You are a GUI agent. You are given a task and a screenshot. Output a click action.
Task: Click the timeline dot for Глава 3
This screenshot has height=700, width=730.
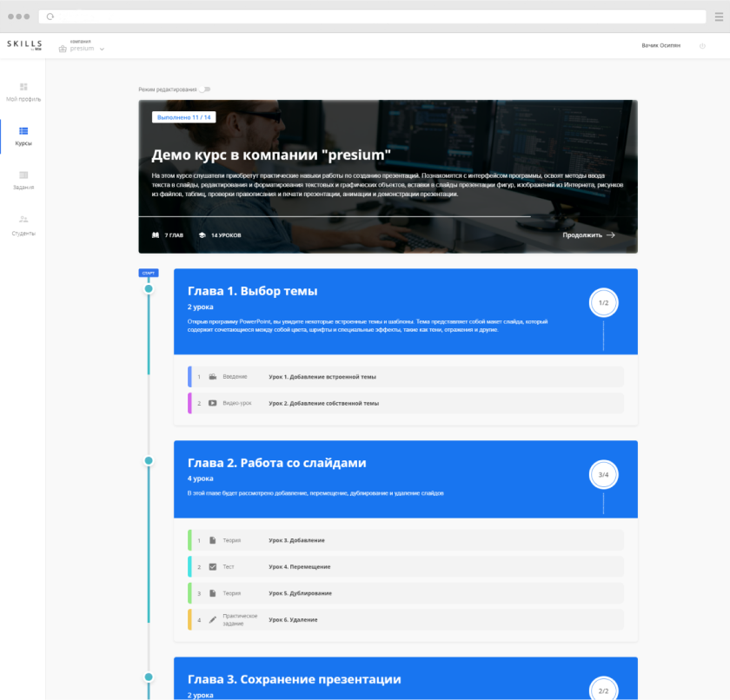click(149, 677)
